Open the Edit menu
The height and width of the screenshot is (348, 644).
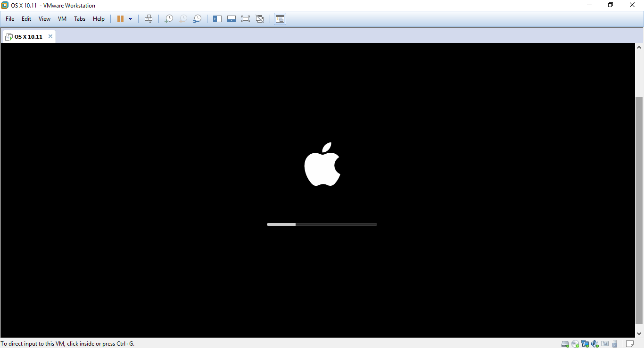pos(26,19)
